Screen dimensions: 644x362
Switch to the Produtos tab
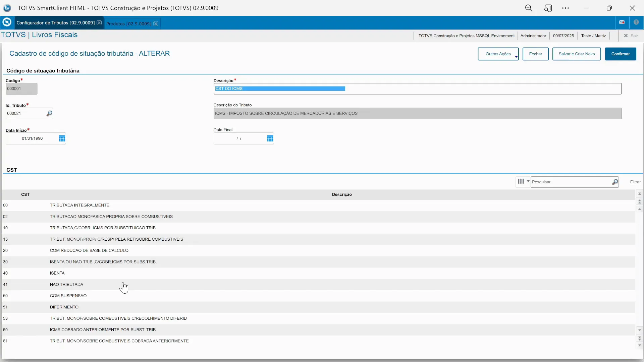pyautogui.click(x=128, y=23)
